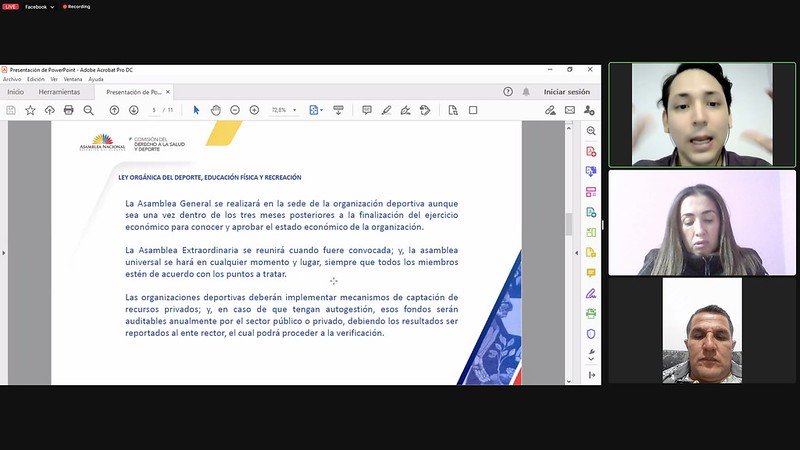800x450 pixels.
Task: Expand more tools wrench chevron
Action: click(591, 355)
